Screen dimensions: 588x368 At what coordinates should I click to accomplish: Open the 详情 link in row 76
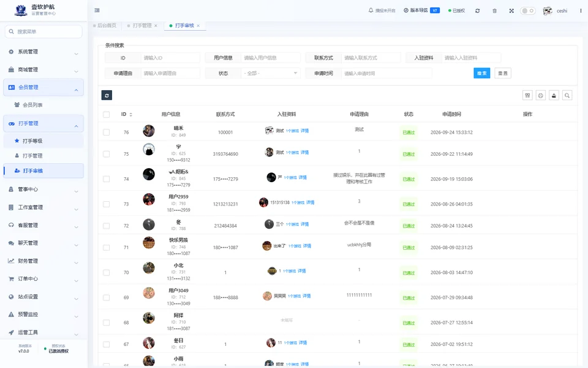click(304, 131)
